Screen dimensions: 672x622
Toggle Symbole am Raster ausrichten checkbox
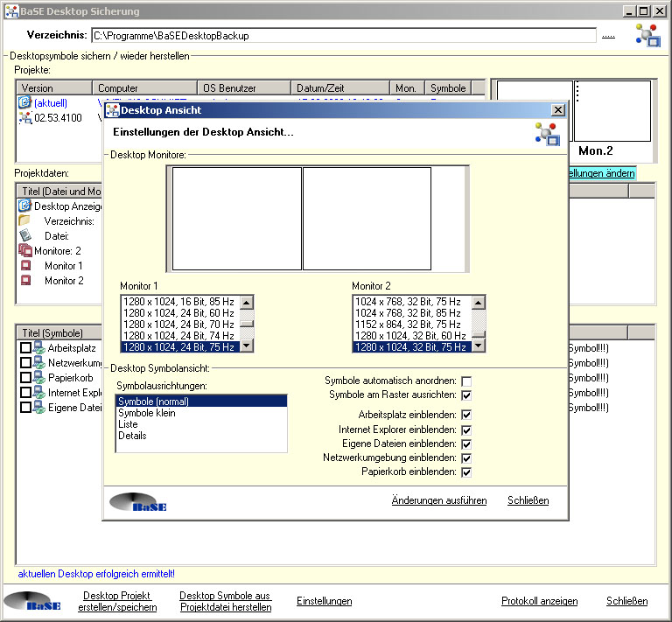(466, 395)
